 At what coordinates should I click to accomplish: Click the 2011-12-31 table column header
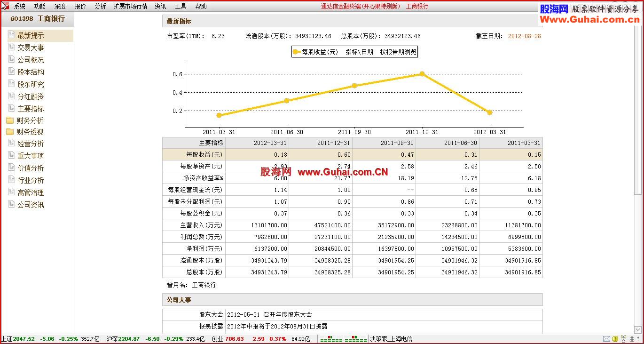321,143
